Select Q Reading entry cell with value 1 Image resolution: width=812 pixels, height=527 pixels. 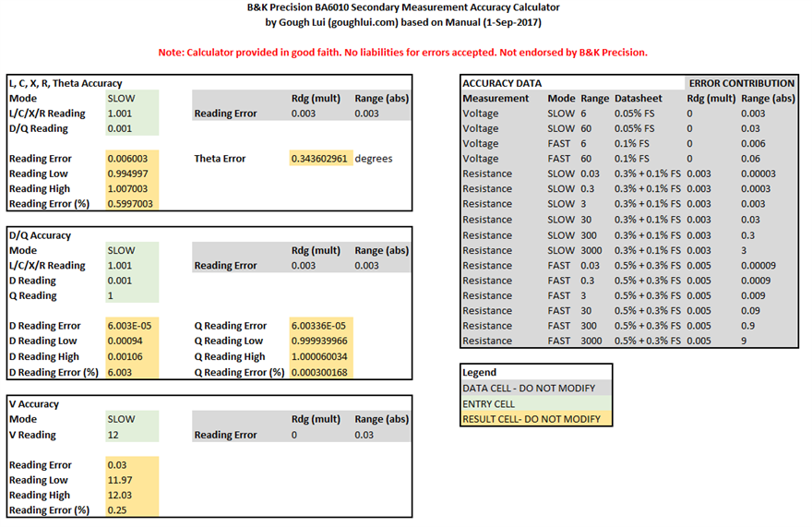(x=132, y=295)
